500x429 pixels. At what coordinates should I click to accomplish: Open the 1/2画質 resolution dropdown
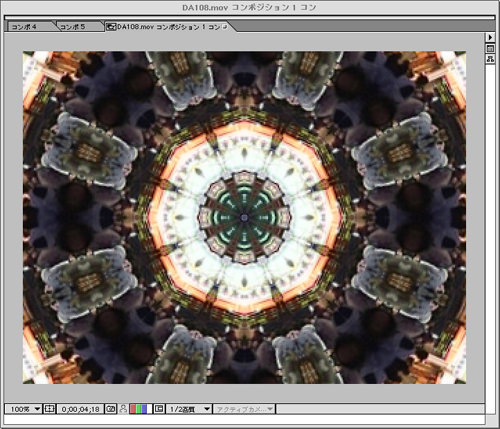click(x=189, y=409)
